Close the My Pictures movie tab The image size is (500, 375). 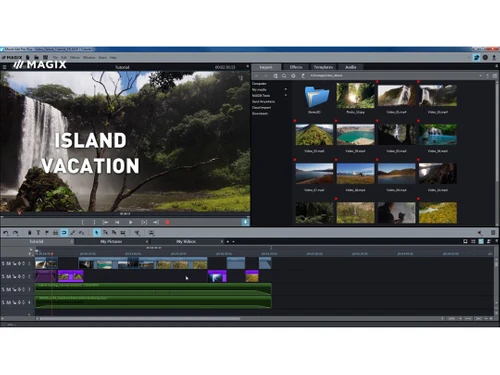coord(147,241)
